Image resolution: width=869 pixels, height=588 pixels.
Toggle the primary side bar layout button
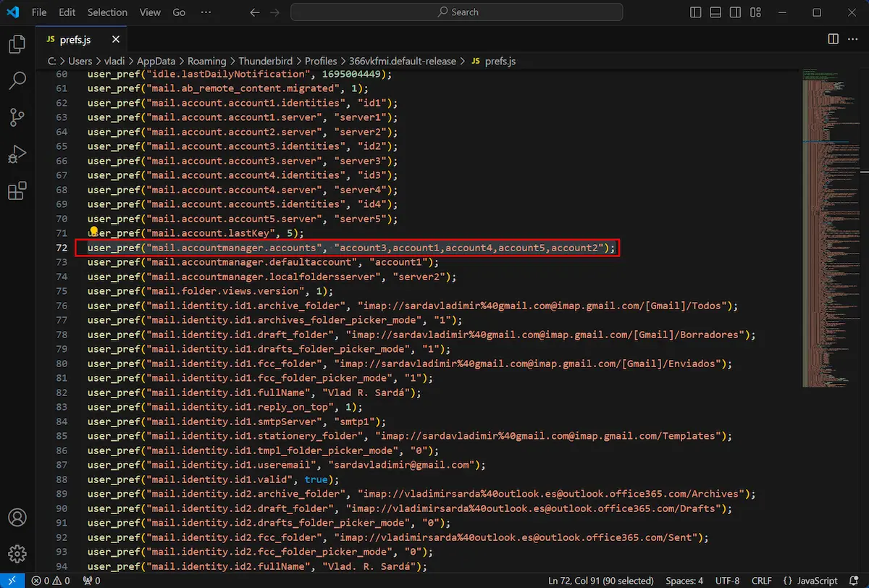click(x=696, y=12)
